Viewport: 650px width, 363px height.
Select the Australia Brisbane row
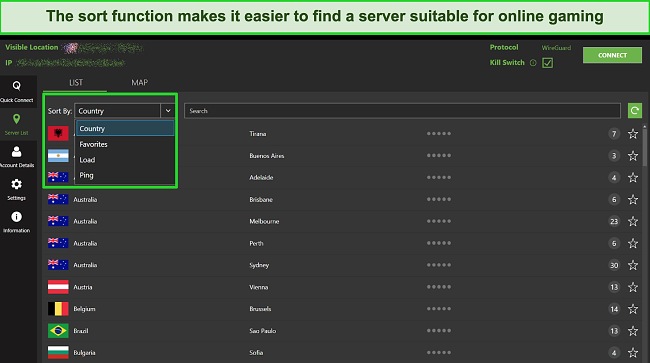coord(343,199)
